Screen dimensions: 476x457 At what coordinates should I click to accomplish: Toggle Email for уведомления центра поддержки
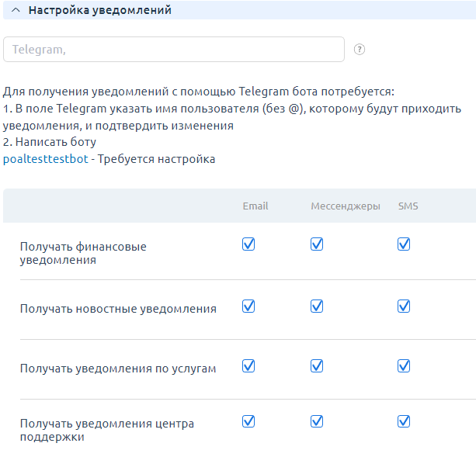[x=248, y=421]
